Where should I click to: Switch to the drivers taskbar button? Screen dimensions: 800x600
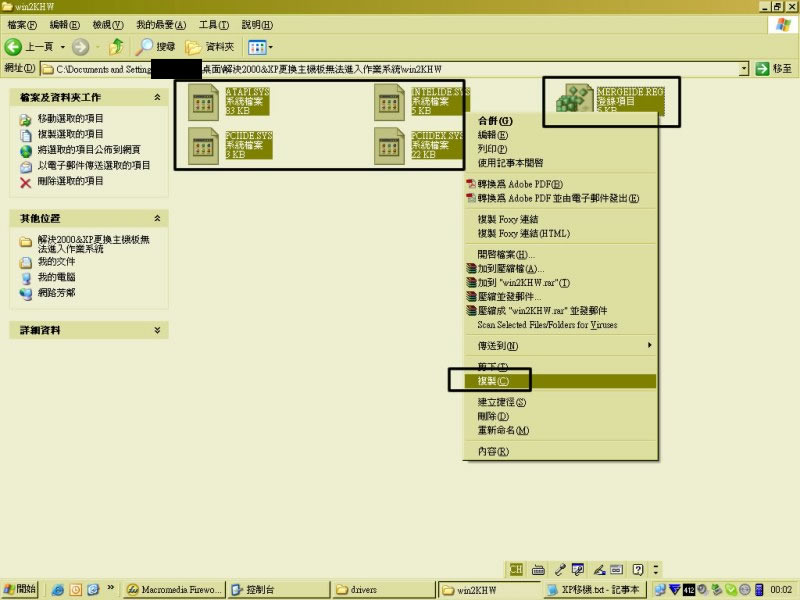click(x=384, y=590)
